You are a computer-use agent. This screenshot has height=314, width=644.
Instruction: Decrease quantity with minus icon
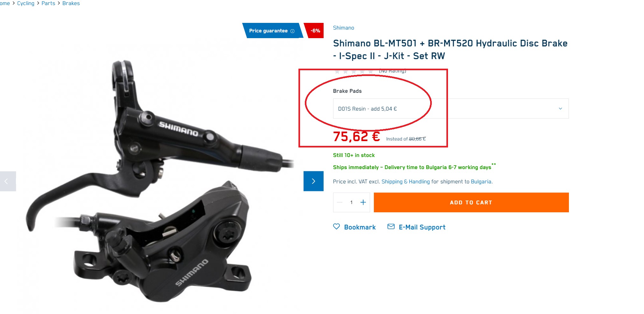[x=339, y=202]
